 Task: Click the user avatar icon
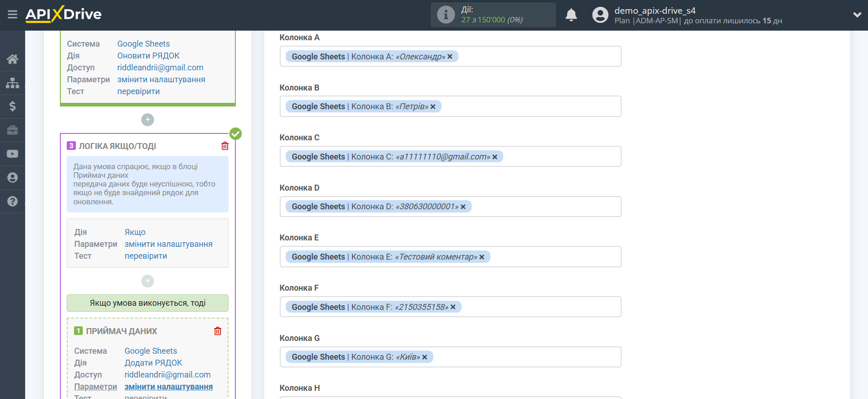pyautogui.click(x=600, y=15)
